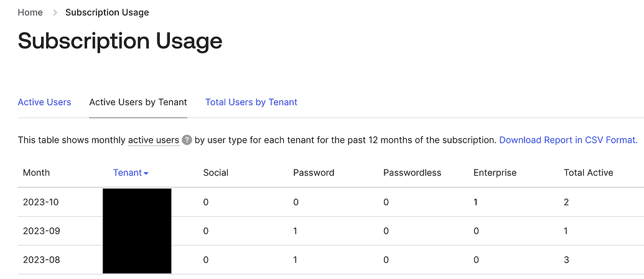Select the 2023-08 month cell
Screen dimensions: 644x279
[42, 260]
